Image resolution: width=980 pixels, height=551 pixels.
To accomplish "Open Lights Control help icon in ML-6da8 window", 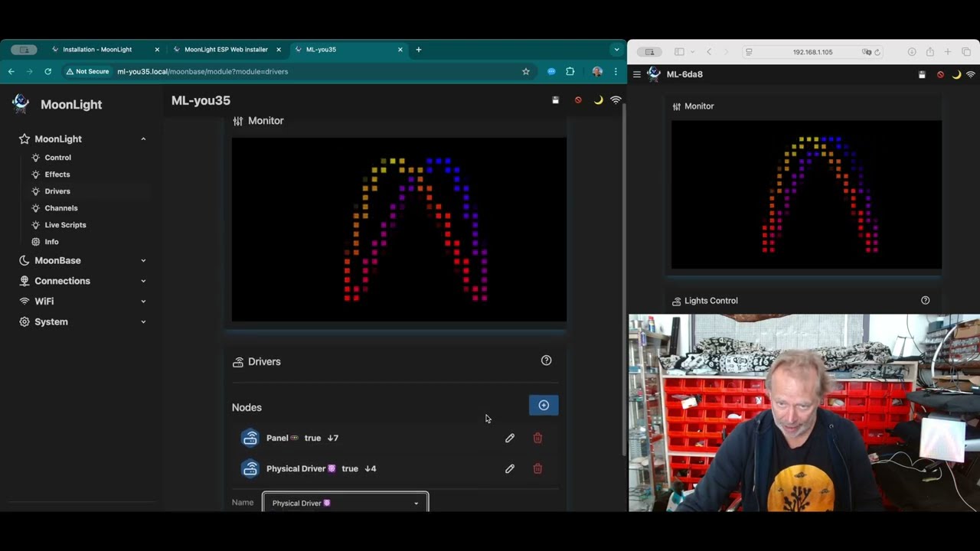I will pos(925,300).
